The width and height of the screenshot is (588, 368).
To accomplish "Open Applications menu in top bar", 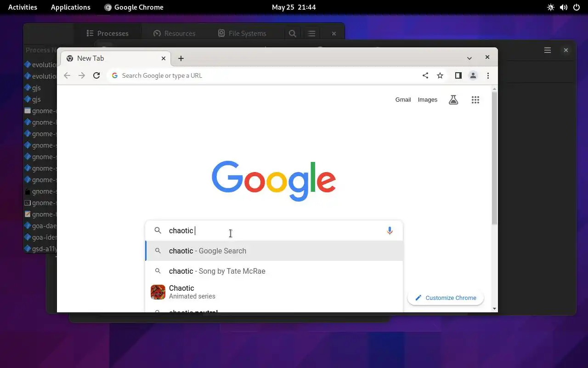I will coord(71,7).
